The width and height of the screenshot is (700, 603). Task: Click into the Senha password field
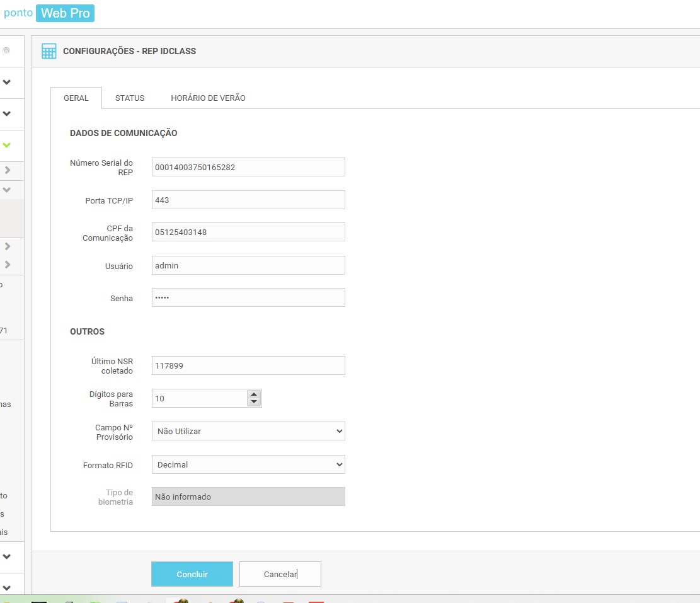[248, 297]
